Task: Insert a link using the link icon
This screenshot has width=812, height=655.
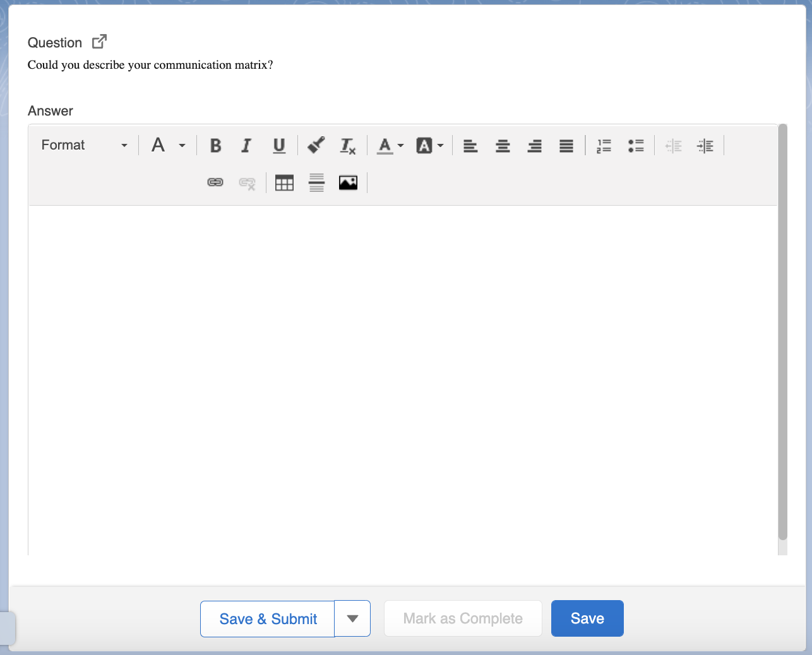Action: (215, 183)
